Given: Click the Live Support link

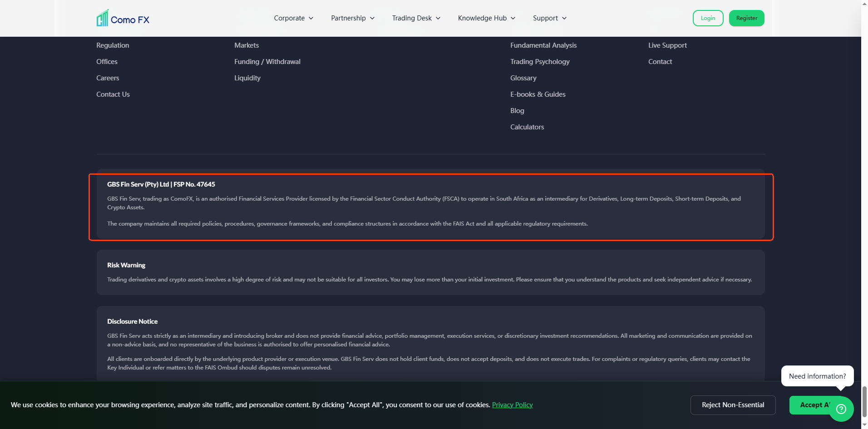Looking at the screenshot, I should click(x=667, y=45).
